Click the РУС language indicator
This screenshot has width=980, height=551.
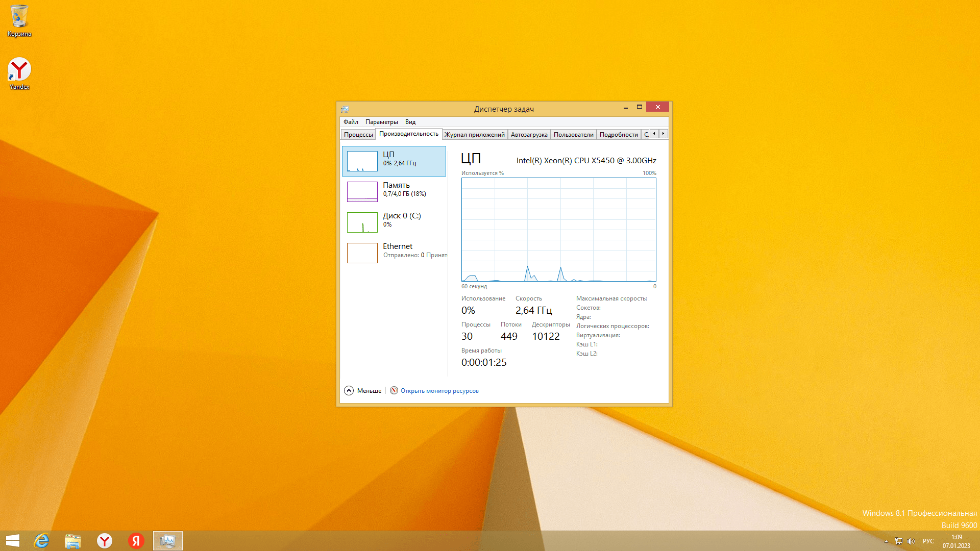(928, 541)
